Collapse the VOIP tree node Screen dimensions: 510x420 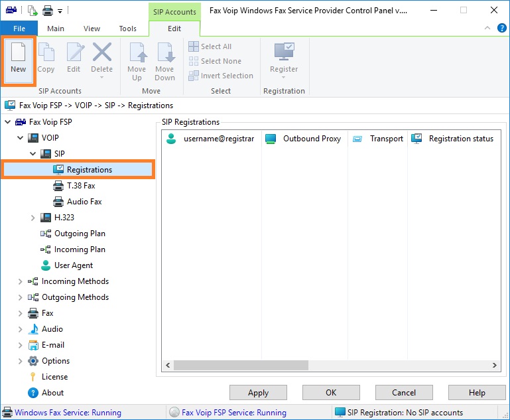[20, 138]
